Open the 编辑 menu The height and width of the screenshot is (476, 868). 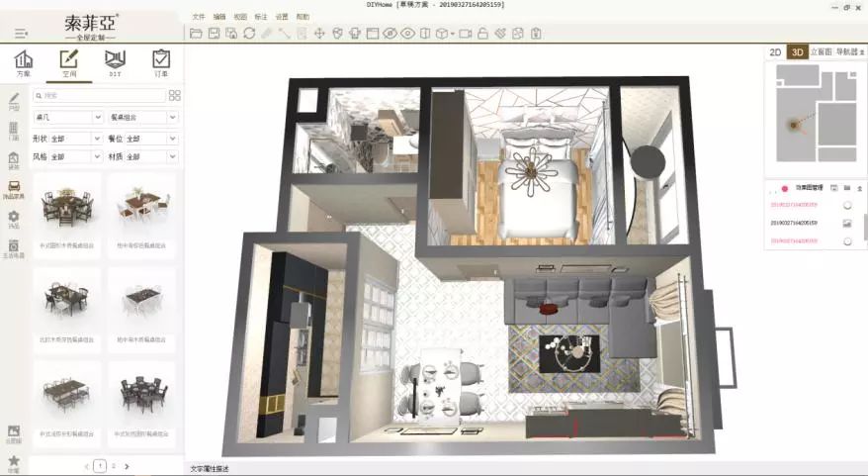point(219,17)
